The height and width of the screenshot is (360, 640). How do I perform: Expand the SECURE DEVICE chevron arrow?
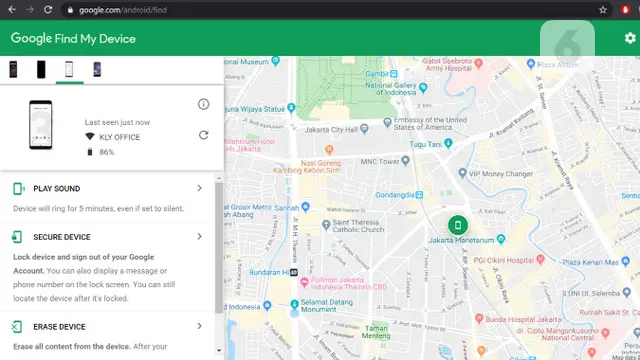(200, 237)
